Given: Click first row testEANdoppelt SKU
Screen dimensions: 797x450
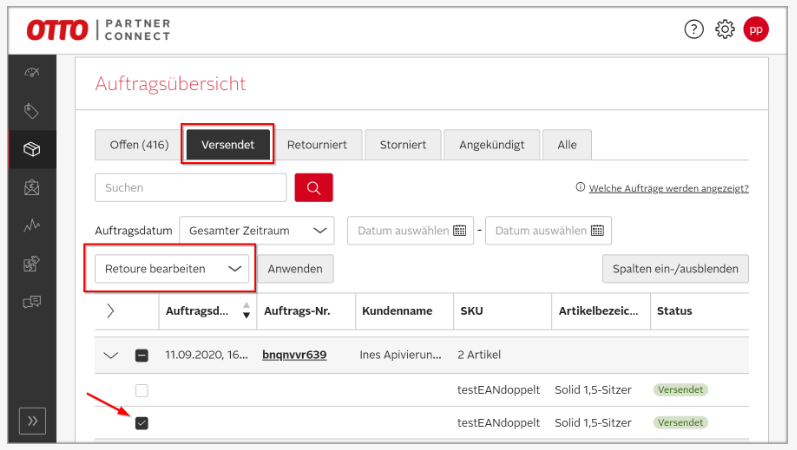Looking at the screenshot, I should click(x=499, y=390).
